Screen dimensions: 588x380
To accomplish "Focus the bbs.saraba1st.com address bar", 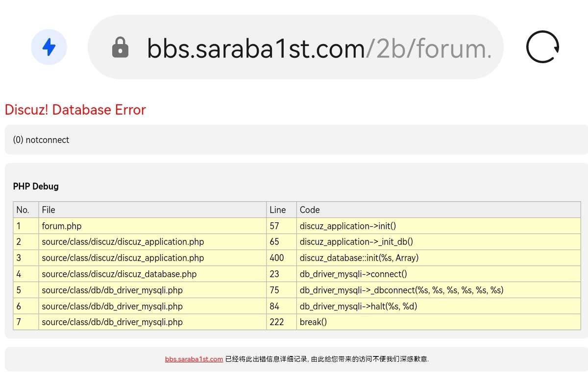I will coord(295,47).
